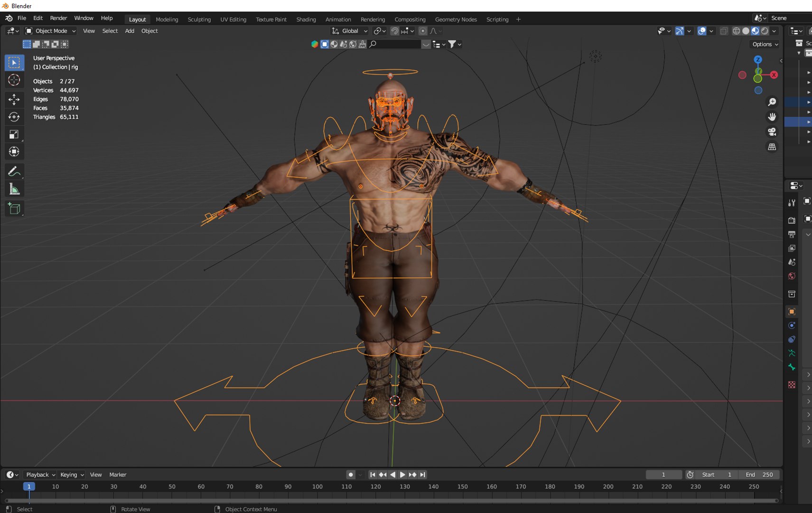Toggle show gizmo button

click(x=680, y=31)
